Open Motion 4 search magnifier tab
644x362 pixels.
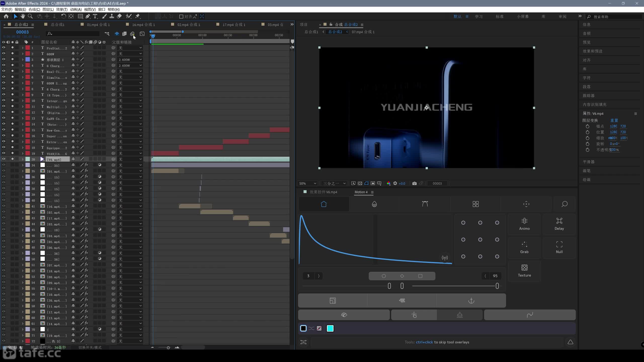pos(564,204)
